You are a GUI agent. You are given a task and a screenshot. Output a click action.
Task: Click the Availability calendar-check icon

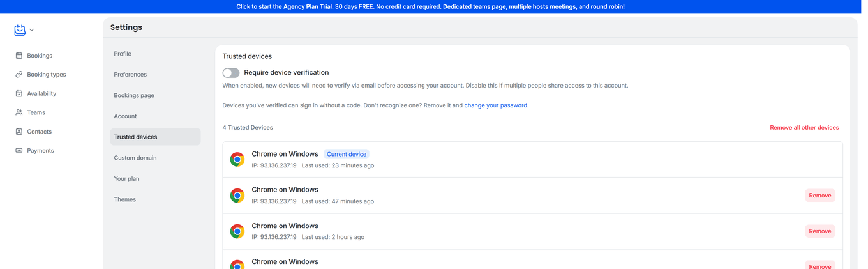click(19, 93)
